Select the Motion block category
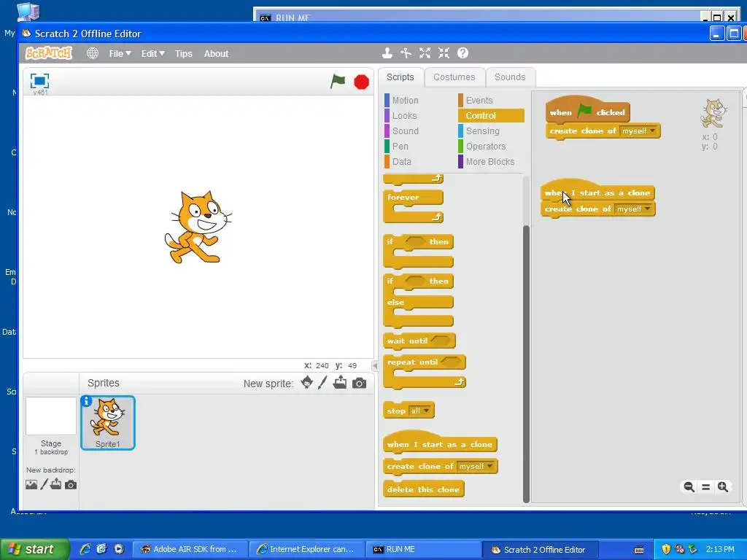Image resolution: width=747 pixels, height=560 pixels. (x=405, y=101)
